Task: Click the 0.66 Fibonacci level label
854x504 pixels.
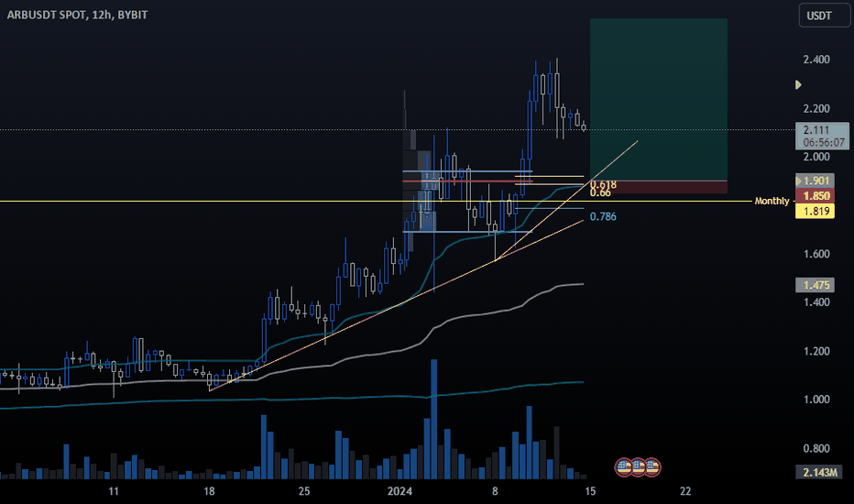Action: coord(600,192)
